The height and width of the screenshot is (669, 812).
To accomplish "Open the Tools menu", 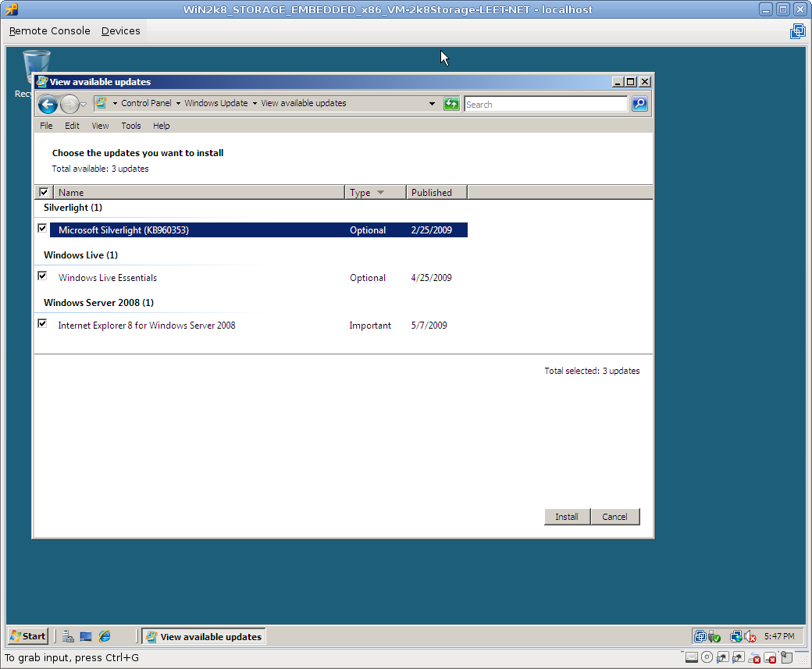I will [131, 126].
